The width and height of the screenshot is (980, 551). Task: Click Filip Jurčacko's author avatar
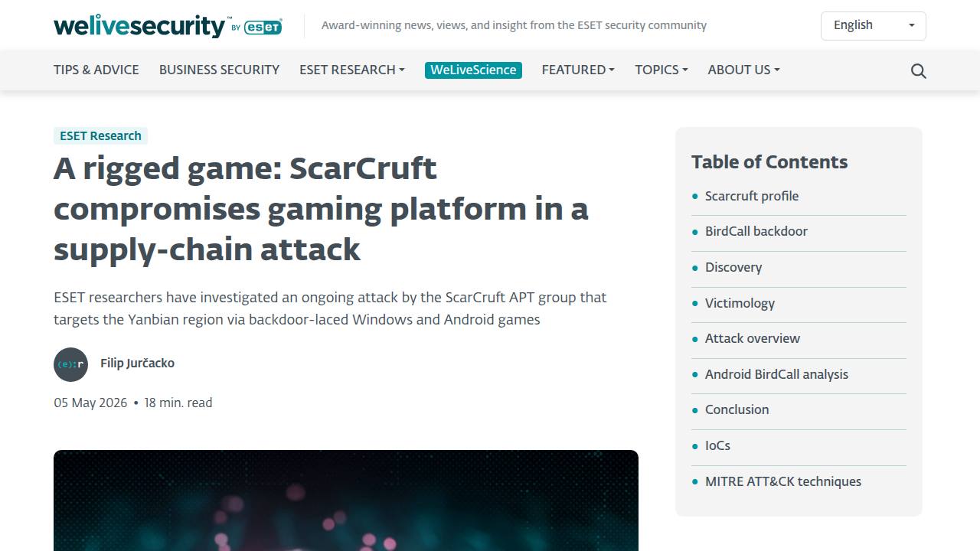(70, 364)
